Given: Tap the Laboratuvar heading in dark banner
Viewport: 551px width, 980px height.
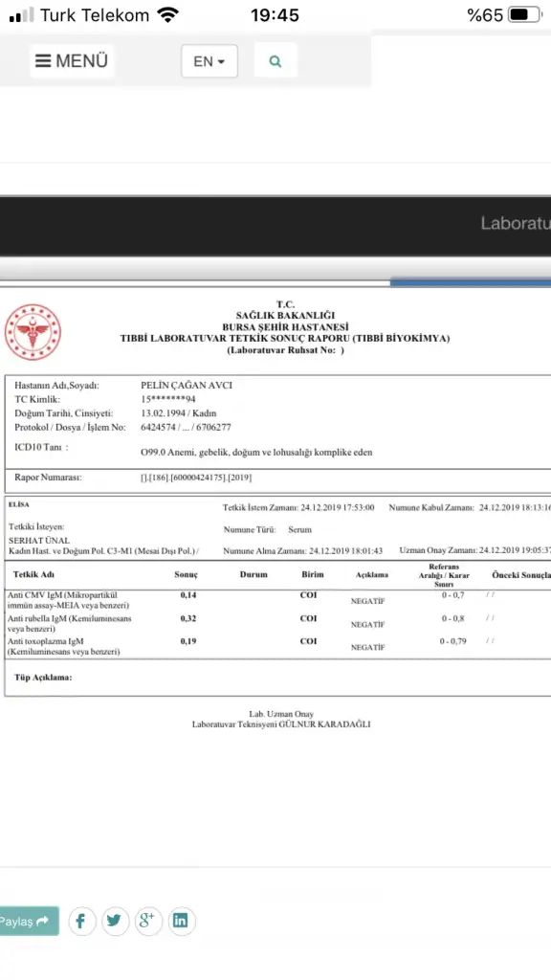Looking at the screenshot, I should coord(516,223).
